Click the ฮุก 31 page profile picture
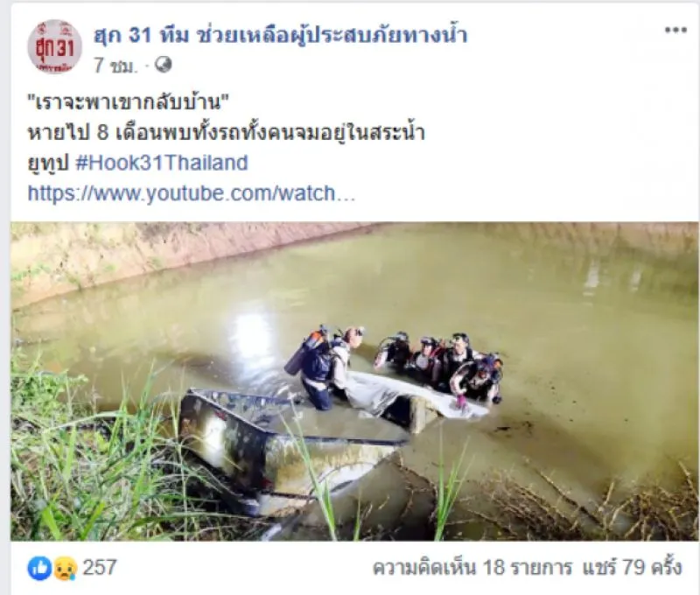This screenshot has height=595, width=700. 54,46
